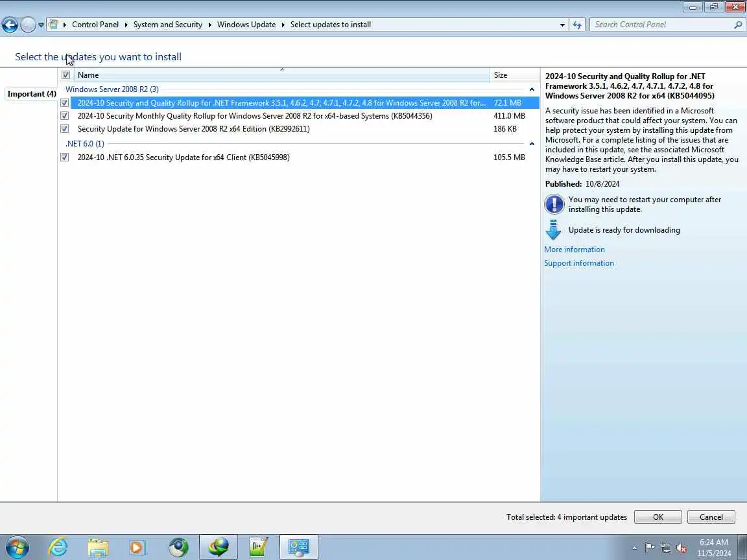Image resolution: width=747 pixels, height=560 pixels.
Task: Click the 105.5 MB size value
Action: click(509, 157)
